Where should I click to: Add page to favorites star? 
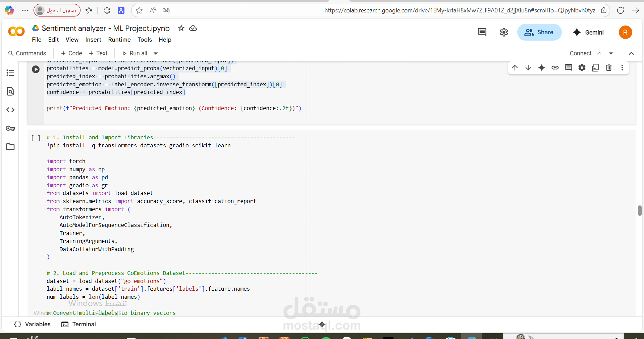(x=139, y=10)
